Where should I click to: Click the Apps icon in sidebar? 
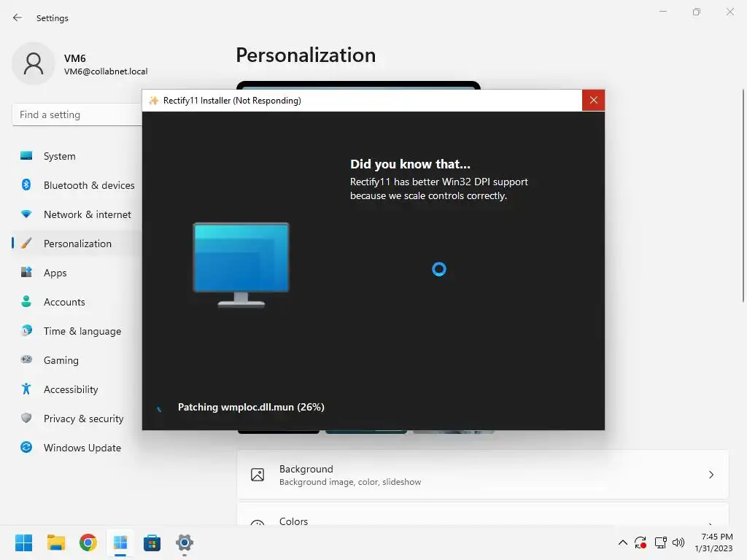pos(26,273)
